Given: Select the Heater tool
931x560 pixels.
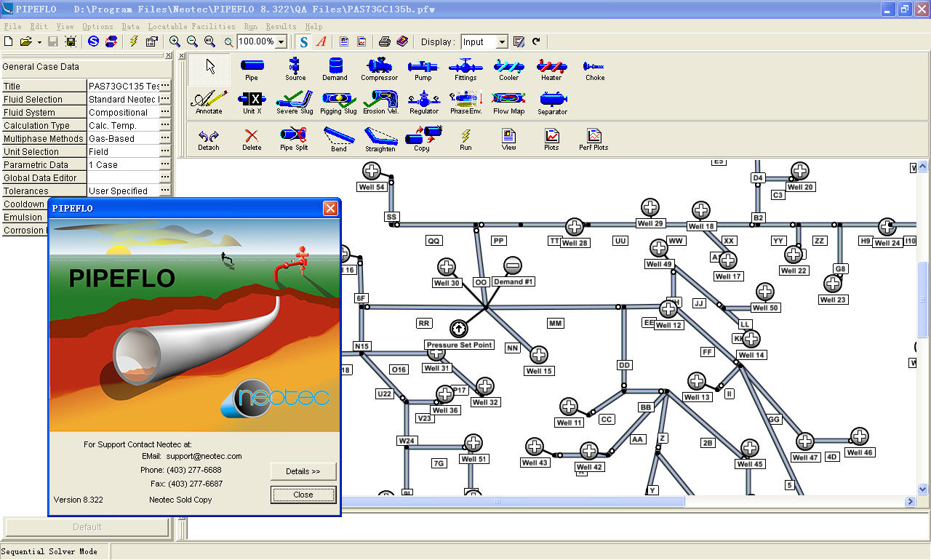Looking at the screenshot, I should pos(551,69).
